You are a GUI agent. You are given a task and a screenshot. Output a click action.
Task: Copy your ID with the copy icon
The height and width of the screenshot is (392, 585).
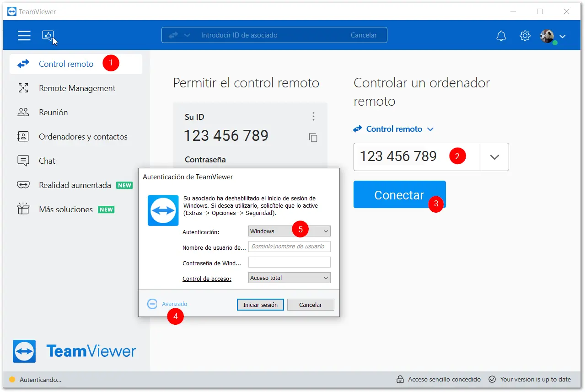(313, 138)
